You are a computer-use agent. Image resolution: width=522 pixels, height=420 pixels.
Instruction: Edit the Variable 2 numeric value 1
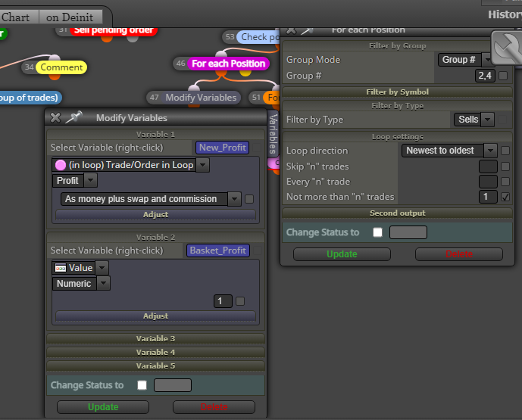click(223, 301)
